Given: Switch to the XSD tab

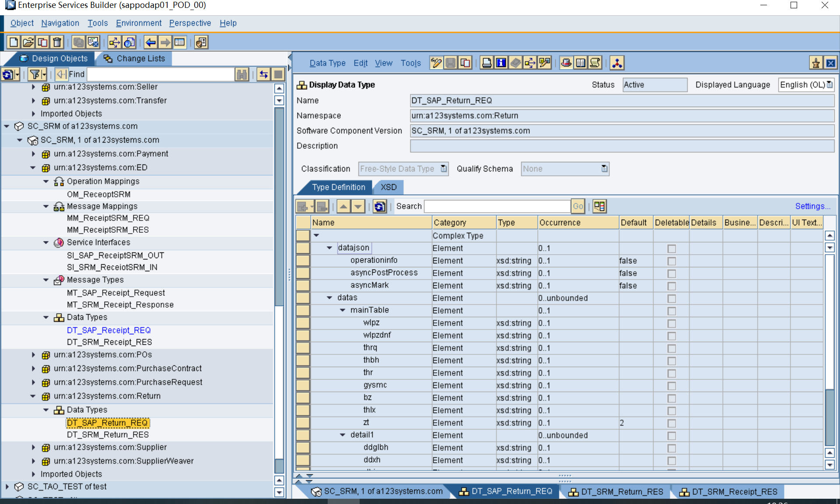Looking at the screenshot, I should tap(388, 187).
